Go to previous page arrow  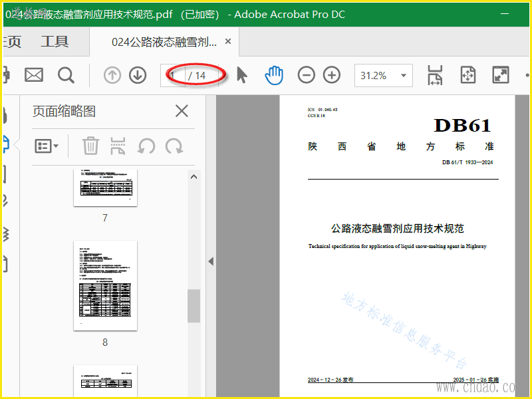[x=112, y=75]
